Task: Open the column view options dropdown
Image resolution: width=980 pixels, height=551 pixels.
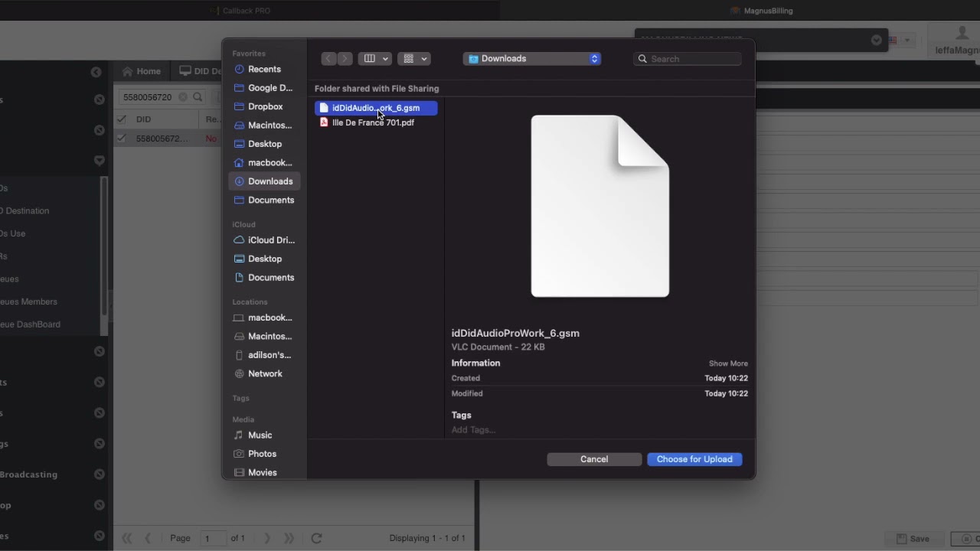Action: 375,59
